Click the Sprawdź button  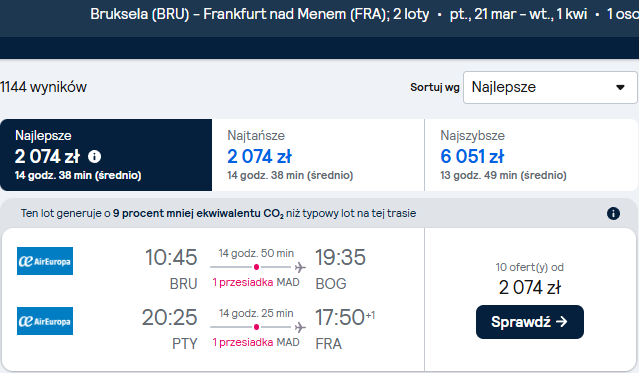point(530,322)
